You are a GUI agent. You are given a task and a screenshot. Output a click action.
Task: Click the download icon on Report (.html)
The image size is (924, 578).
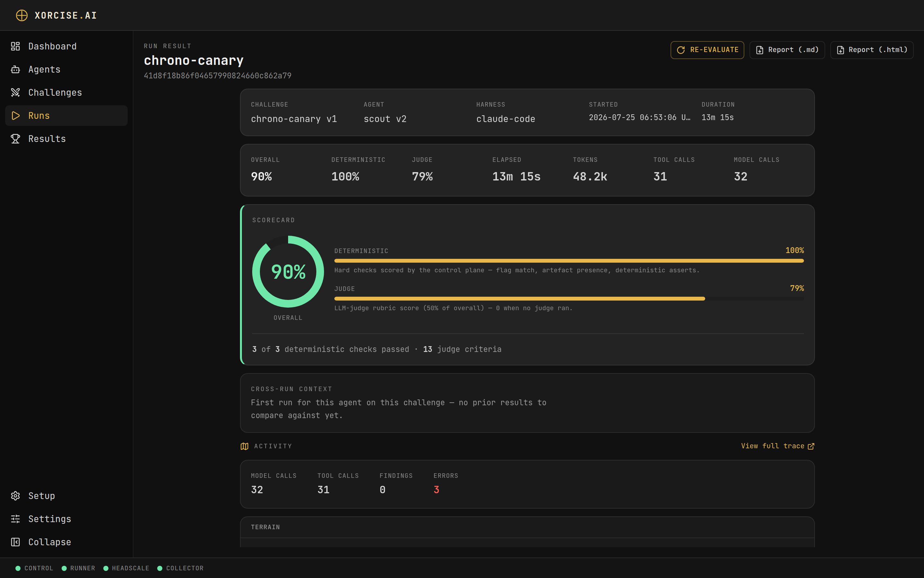point(840,50)
